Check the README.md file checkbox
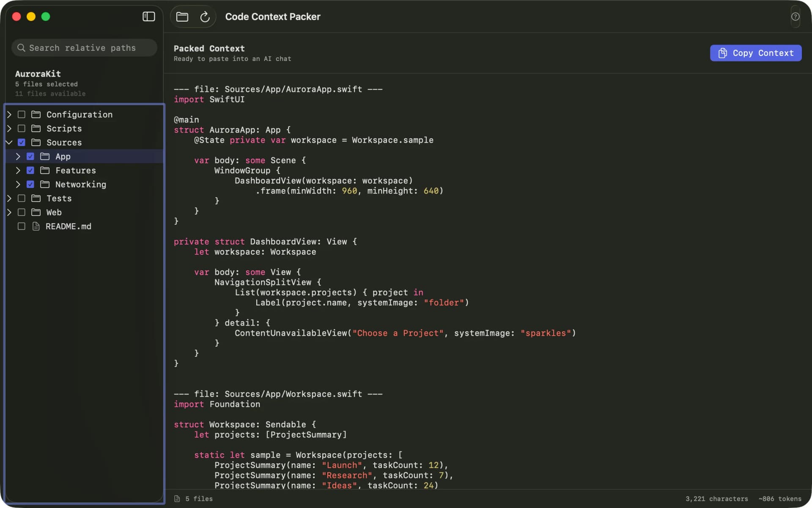The width and height of the screenshot is (812, 508). pyautogui.click(x=22, y=226)
